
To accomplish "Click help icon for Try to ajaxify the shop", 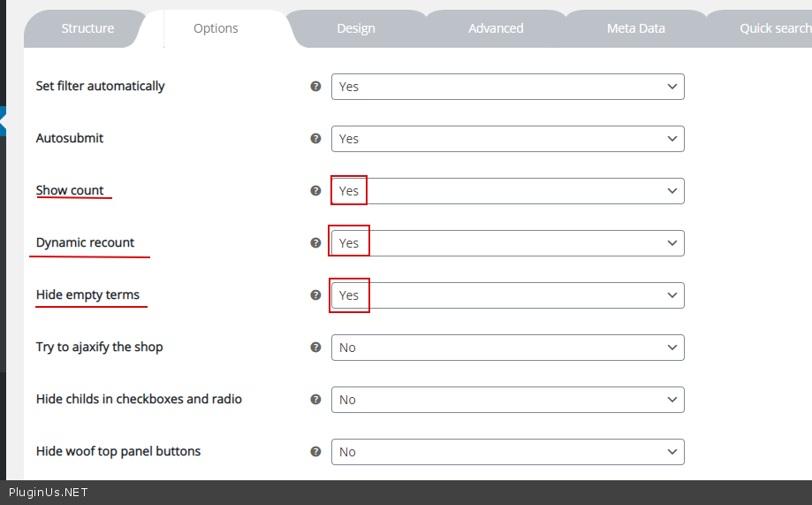I will (x=315, y=348).
